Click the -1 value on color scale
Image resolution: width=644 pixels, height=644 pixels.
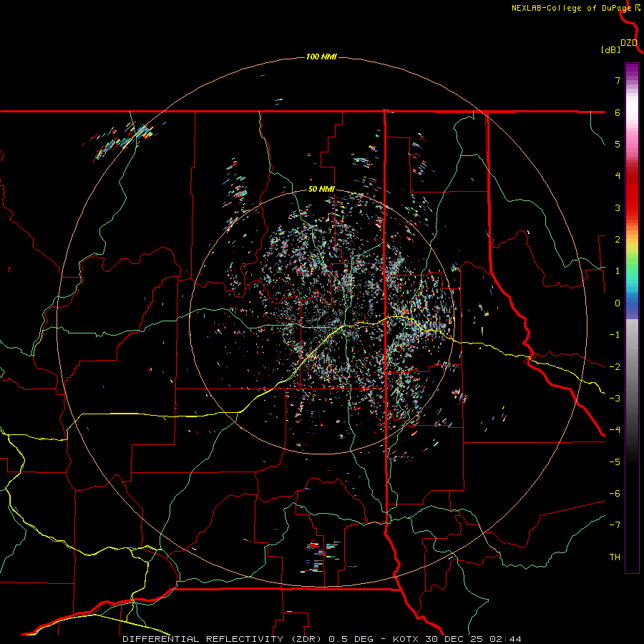click(x=615, y=335)
